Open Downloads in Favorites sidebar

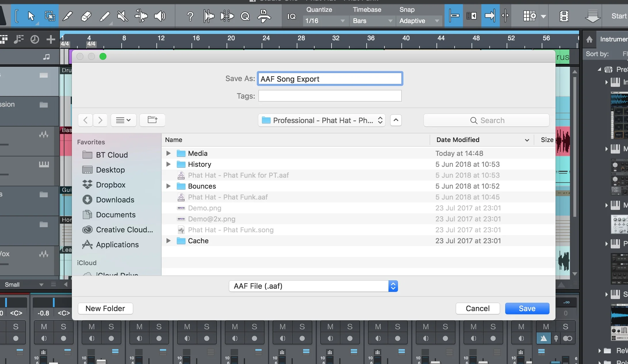[115, 200]
